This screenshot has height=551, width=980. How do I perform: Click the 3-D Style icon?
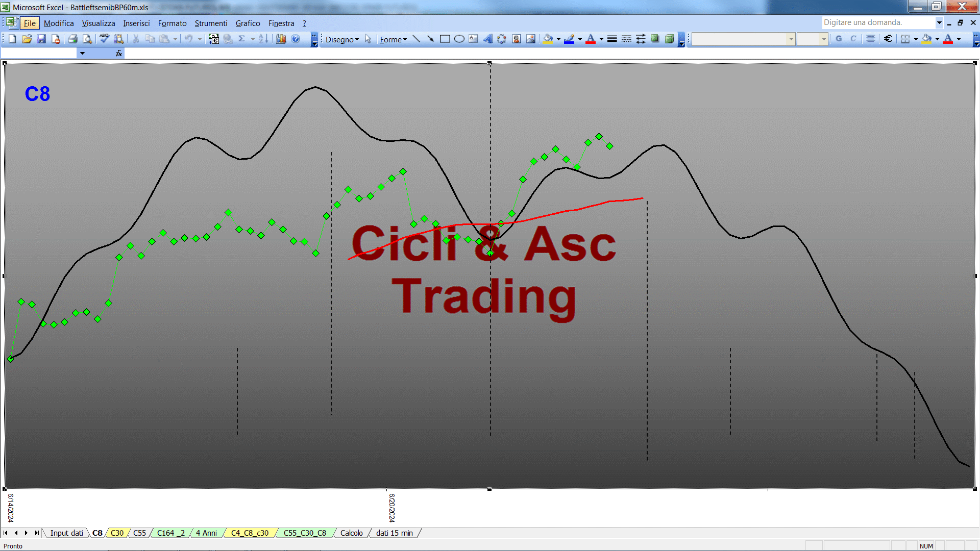point(669,39)
